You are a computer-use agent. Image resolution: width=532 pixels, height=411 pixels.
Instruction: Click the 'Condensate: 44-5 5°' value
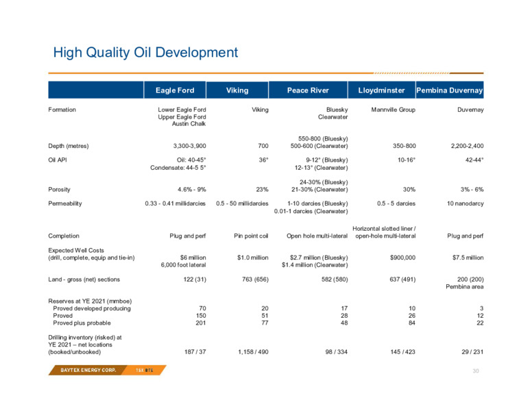click(178, 168)
